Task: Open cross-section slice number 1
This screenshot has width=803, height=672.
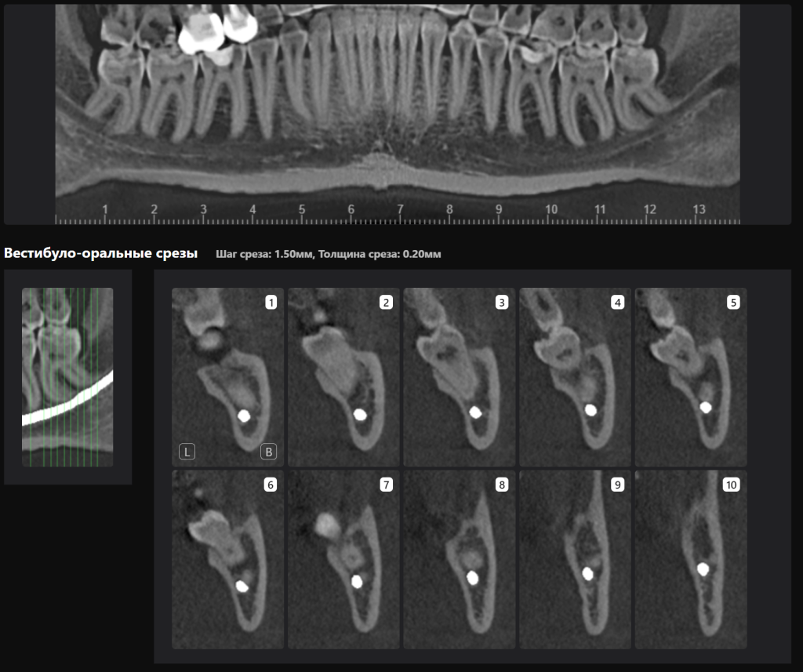Action: [227, 377]
